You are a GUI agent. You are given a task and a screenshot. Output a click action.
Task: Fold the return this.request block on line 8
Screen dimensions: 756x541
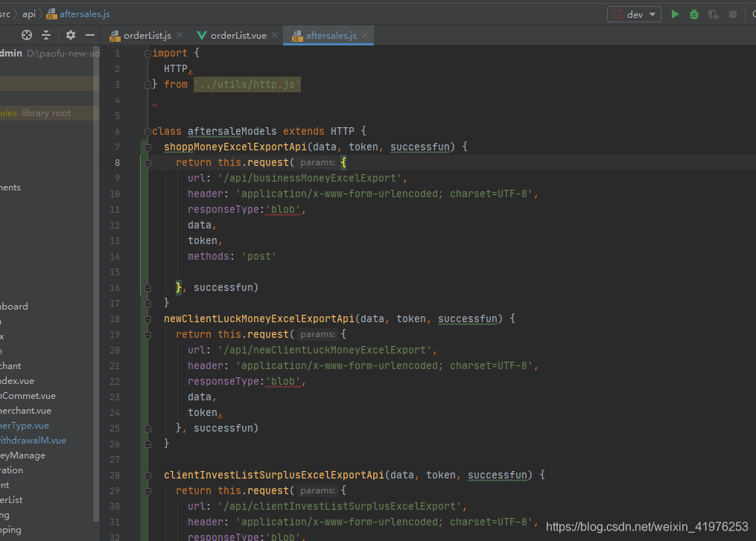(x=148, y=163)
